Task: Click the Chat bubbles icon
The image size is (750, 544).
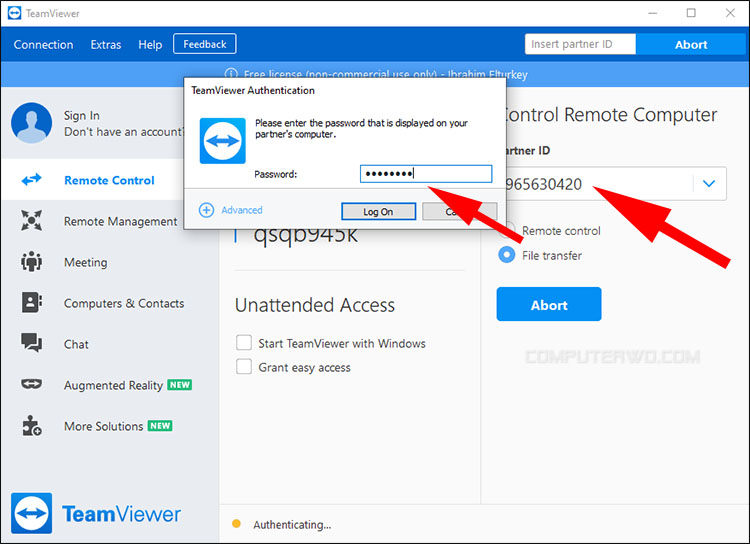Action: tap(32, 343)
